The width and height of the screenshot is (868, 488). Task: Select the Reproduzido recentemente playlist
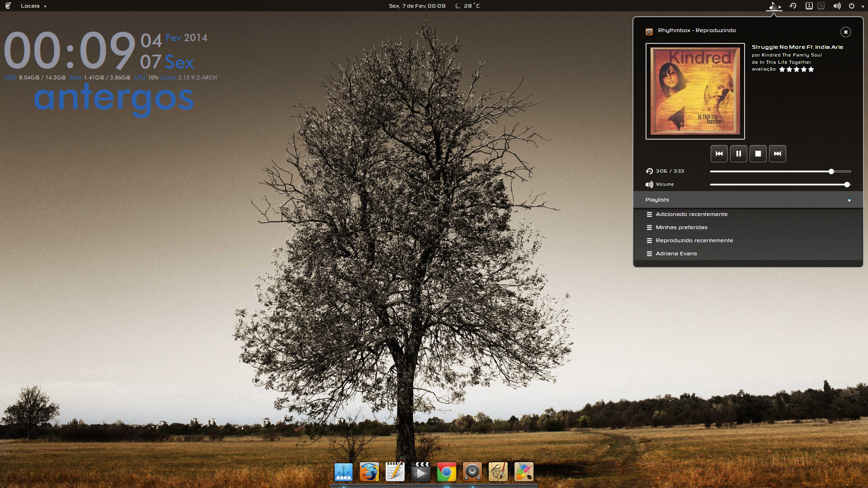[748, 240]
